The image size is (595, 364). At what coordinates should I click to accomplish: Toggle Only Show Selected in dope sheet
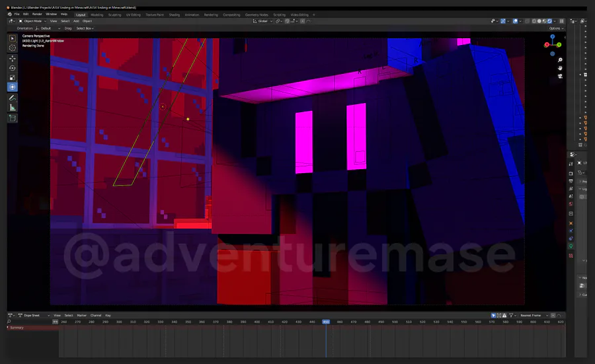pos(493,316)
